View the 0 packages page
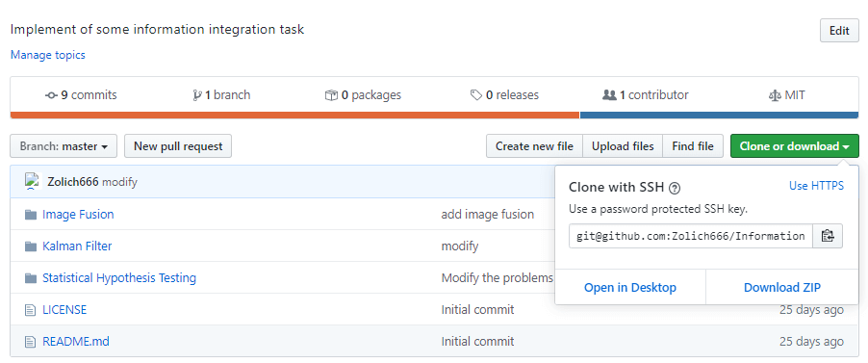 click(x=363, y=95)
